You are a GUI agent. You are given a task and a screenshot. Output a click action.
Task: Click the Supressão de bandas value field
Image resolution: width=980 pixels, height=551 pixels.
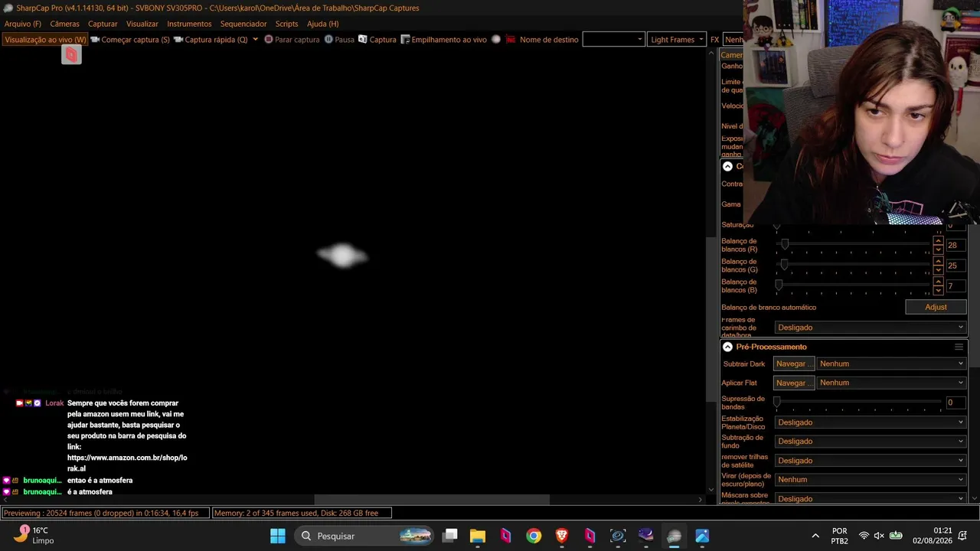click(x=955, y=403)
